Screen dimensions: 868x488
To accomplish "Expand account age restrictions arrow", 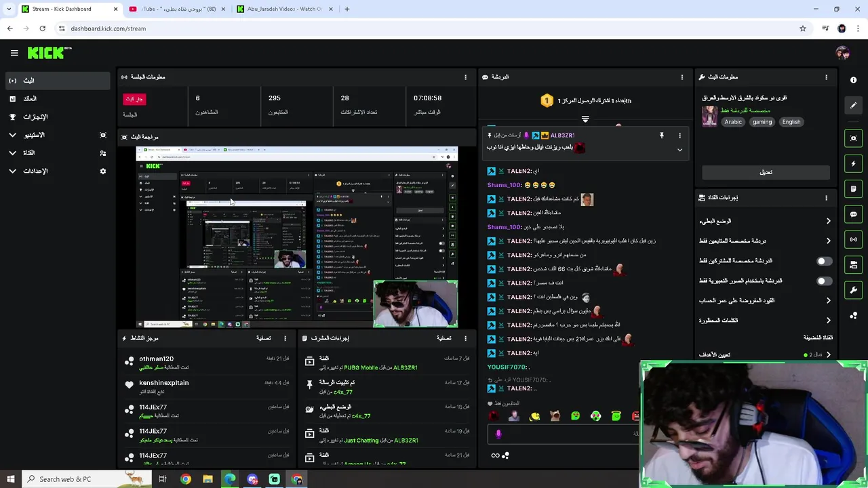I will [x=828, y=300].
